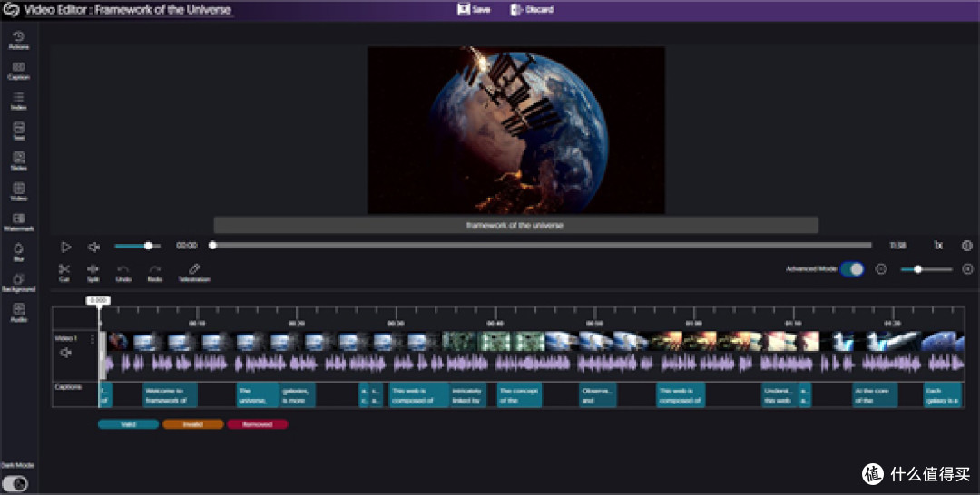Select the 'intricately linked by' caption block

[467, 395]
